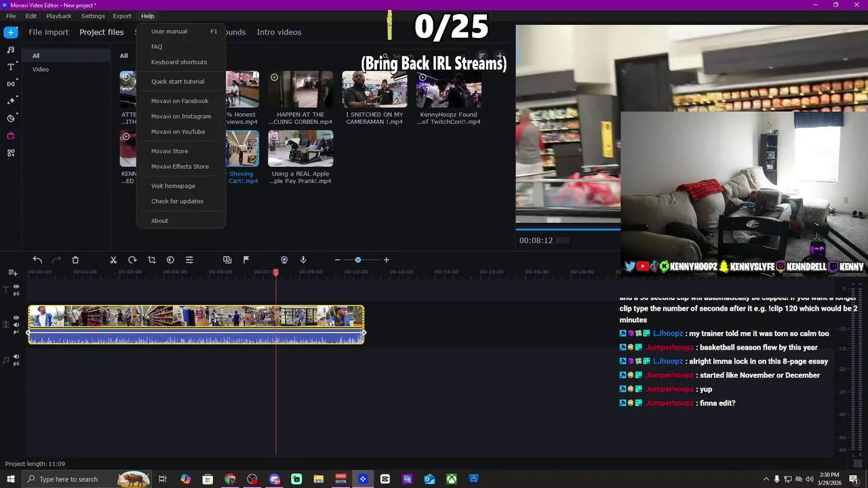Toggle visibility of the title track
868x488 pixels.
click(16, 287)
